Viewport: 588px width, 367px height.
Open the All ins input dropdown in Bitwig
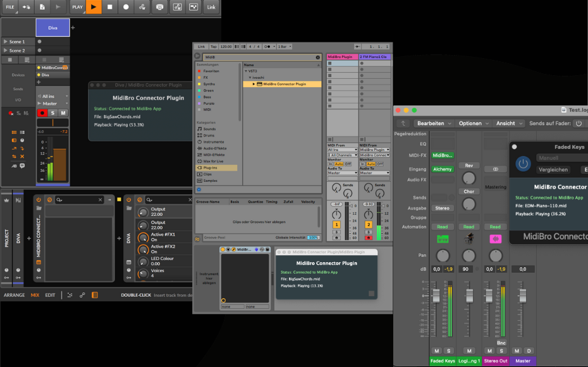52,96
